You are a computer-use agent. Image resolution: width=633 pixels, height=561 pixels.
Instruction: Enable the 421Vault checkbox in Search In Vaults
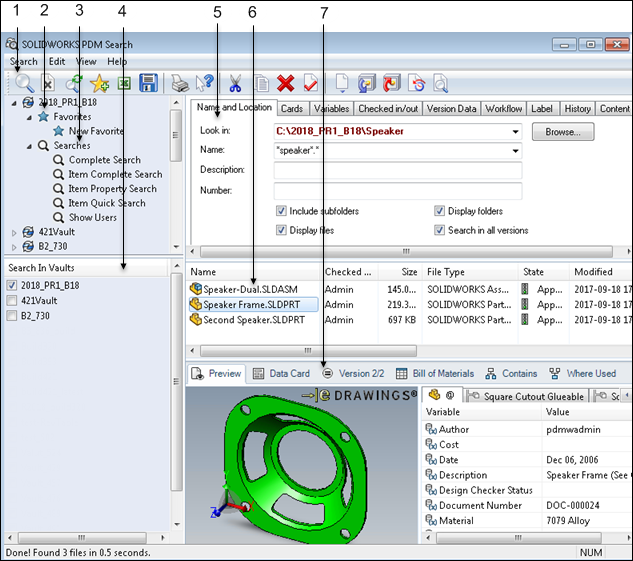[12, 300]
